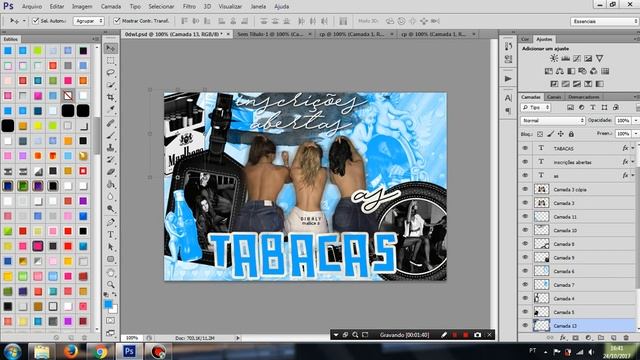Select the Eyedropper tool

[x=110, y=109]
